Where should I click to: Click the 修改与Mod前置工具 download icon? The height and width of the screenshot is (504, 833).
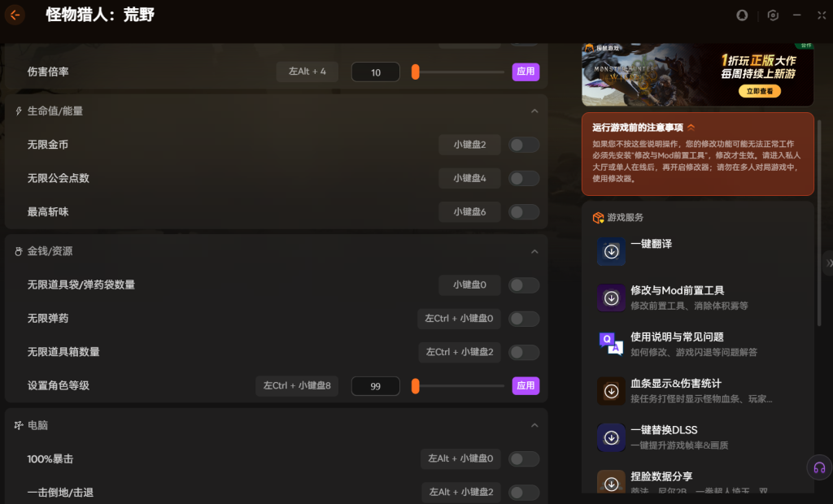[612, 298]
